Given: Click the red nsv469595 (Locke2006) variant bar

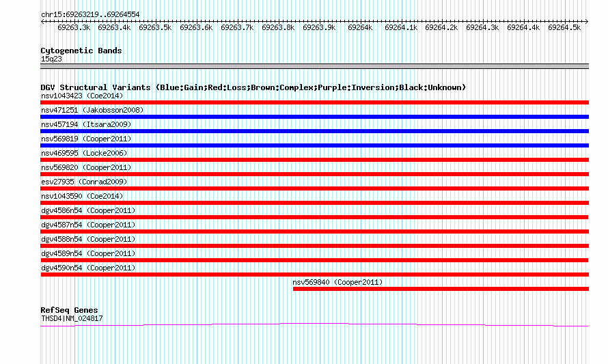Looking at the screenshot, I should pyautogui.click(x=314, y=160).
